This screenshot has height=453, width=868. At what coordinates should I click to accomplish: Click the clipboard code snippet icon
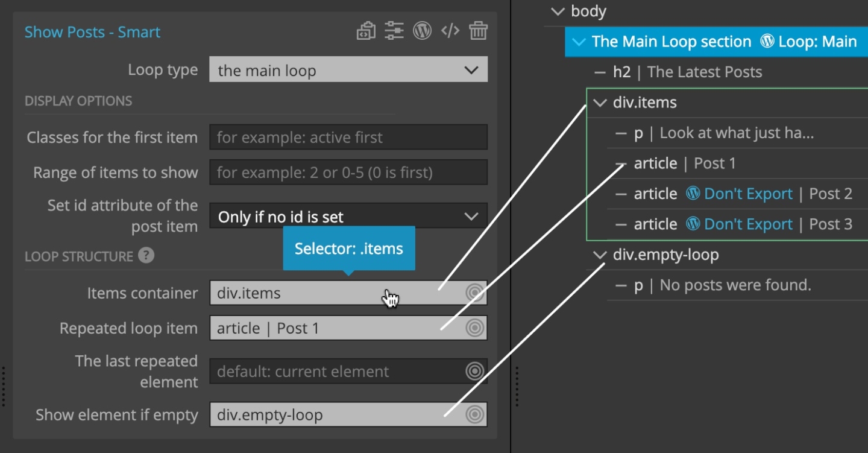pyautogui.click(x=365, y=30)
